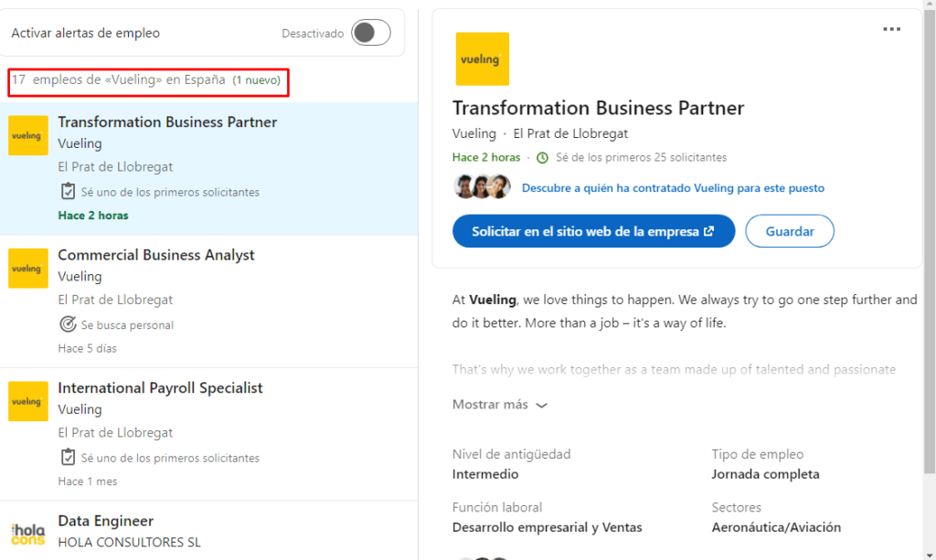Toggle the job alerts switch on
This screenshot has width=936, height=560.
coord(371,32)
